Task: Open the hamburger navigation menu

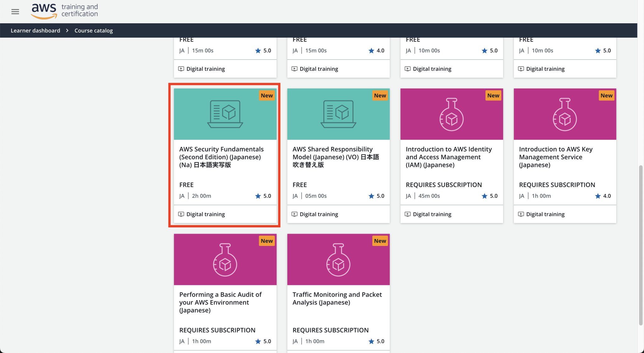Action: [x=15, y=11]
